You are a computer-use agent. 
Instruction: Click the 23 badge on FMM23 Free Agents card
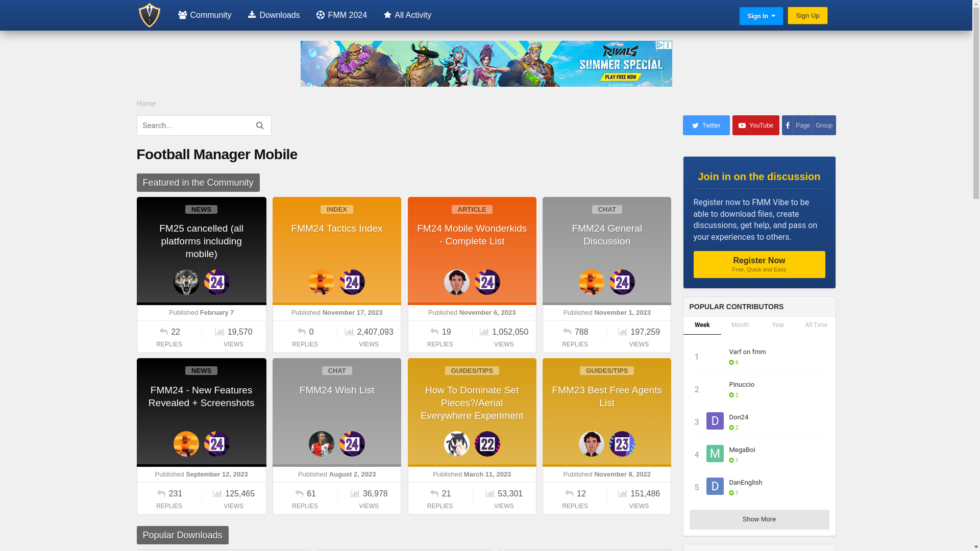point(622,444)
